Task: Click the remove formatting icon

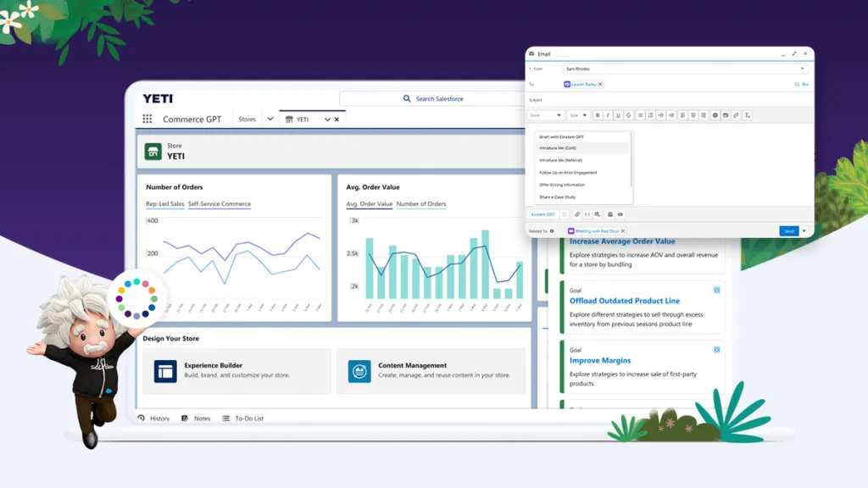Action: (745, 115)
